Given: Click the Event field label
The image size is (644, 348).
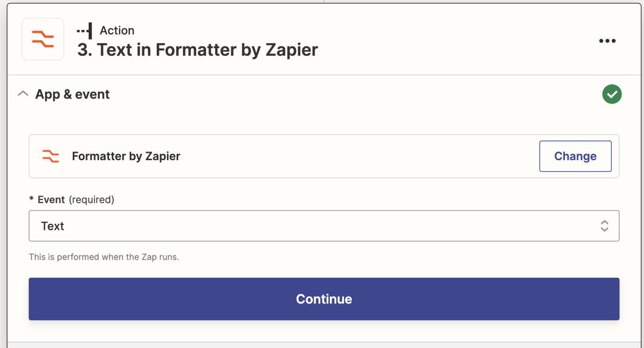Looking at the screenshot, I should pyautogui.click(x=51, y=200).
